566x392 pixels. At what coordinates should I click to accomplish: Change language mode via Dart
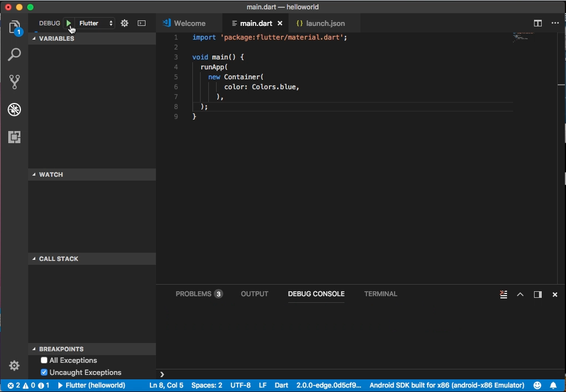click(x=281, y=385)
